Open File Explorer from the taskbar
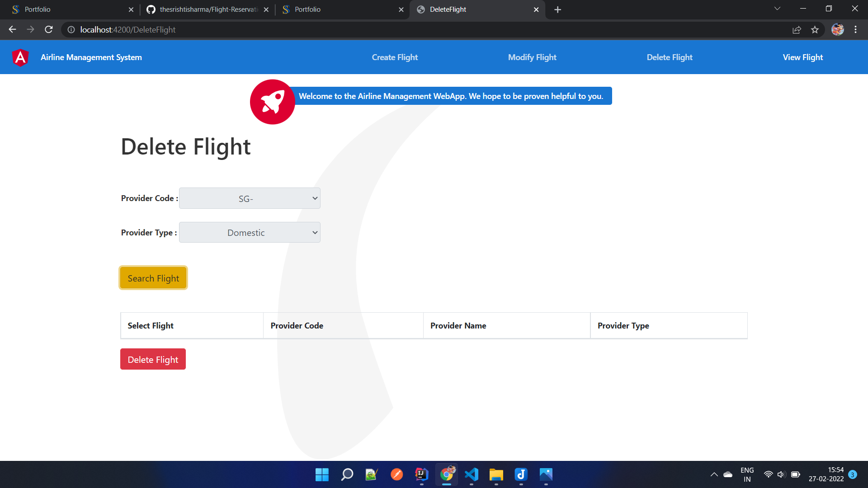This screenshot has width=868, height=488. [496, 475]
